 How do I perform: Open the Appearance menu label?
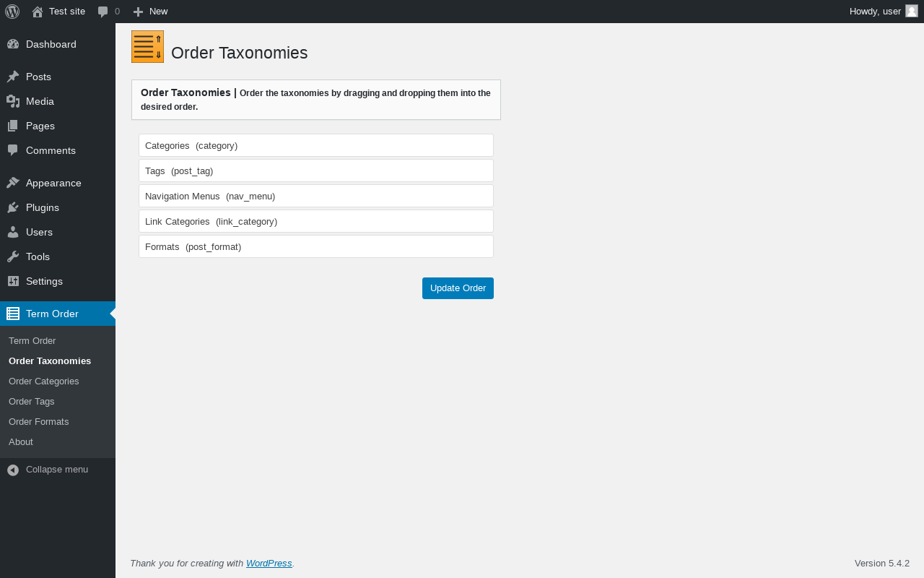coord(53,183)
